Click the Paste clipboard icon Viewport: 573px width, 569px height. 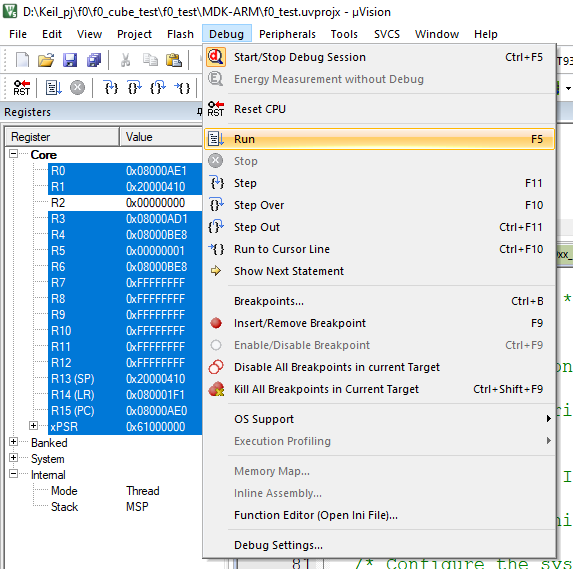174,60
